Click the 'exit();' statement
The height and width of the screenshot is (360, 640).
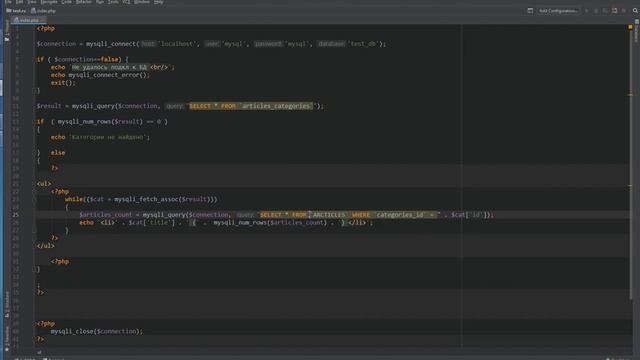[x=63, y=83]
